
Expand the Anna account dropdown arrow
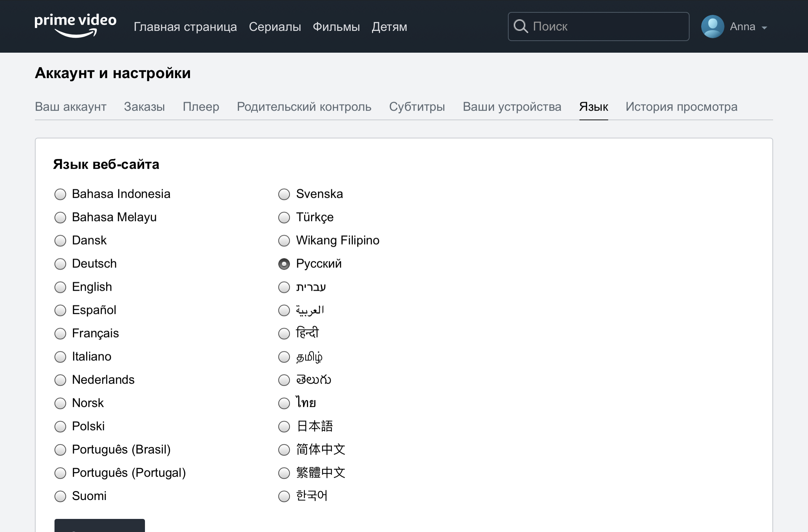(764, 28)
